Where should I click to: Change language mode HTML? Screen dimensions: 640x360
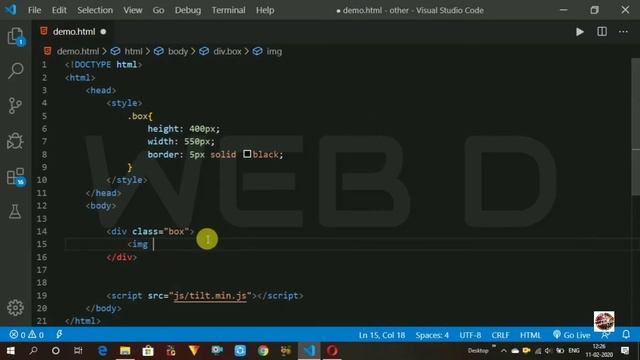pyautogui.click(x=530, y=335)
